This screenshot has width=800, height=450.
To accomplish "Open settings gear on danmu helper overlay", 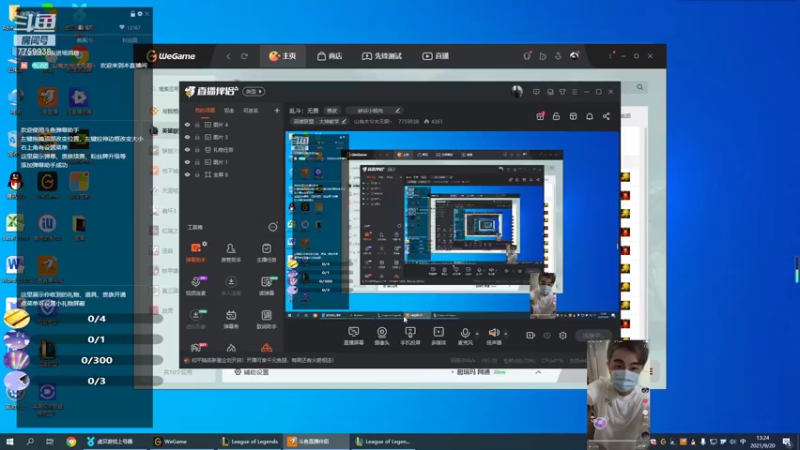I will 140,14.
